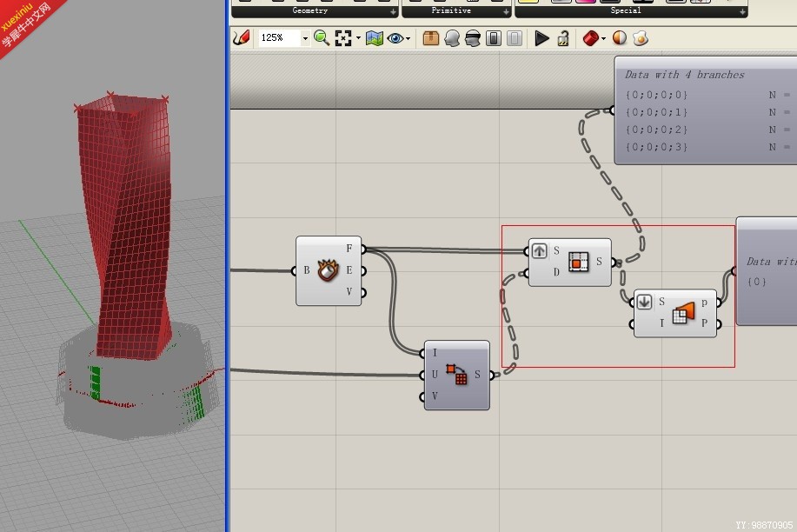Click the Primitive panel label
797x532 pixels.
(451, 10)
